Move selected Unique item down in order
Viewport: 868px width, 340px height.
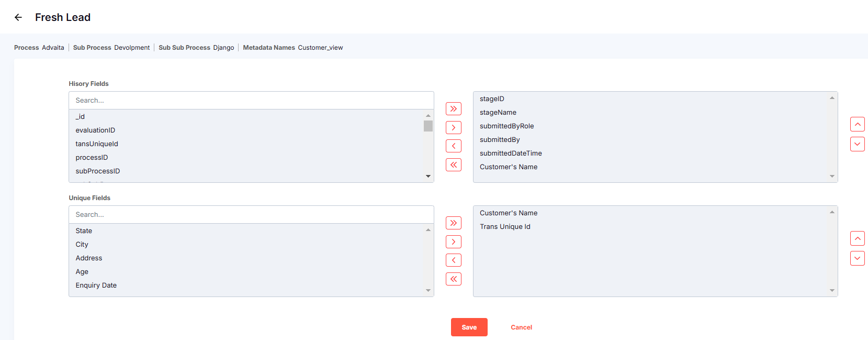[x=857, y=258]
